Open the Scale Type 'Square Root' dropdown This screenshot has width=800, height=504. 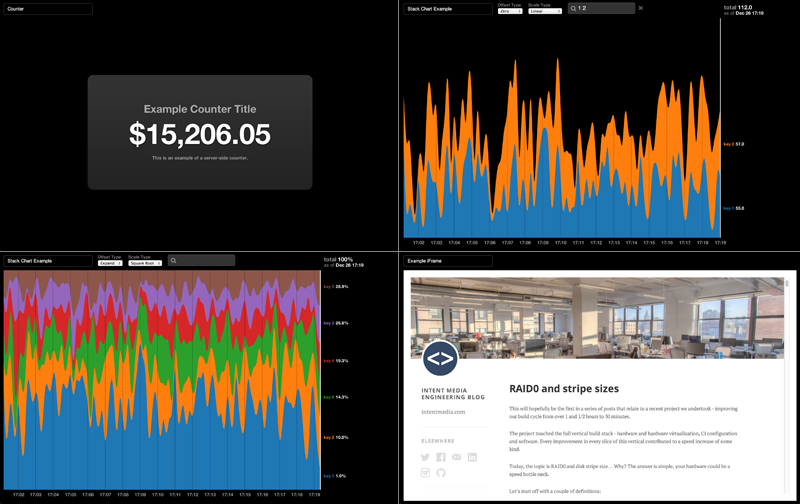point(145,263)
